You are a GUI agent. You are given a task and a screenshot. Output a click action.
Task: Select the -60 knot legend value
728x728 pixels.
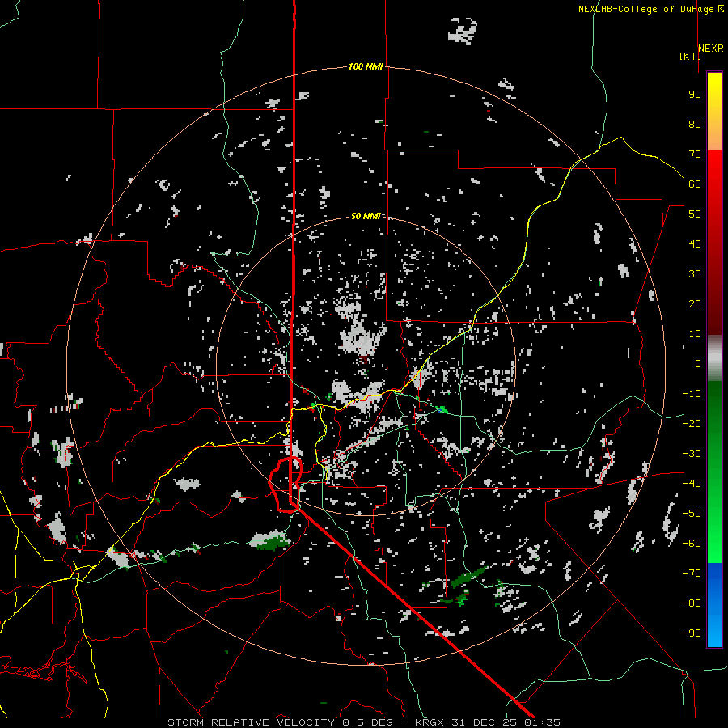click(x=692, y=544)
